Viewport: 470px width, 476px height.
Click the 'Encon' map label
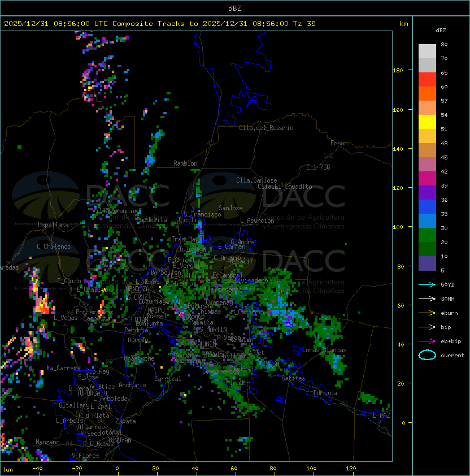(x=339, y=143)
